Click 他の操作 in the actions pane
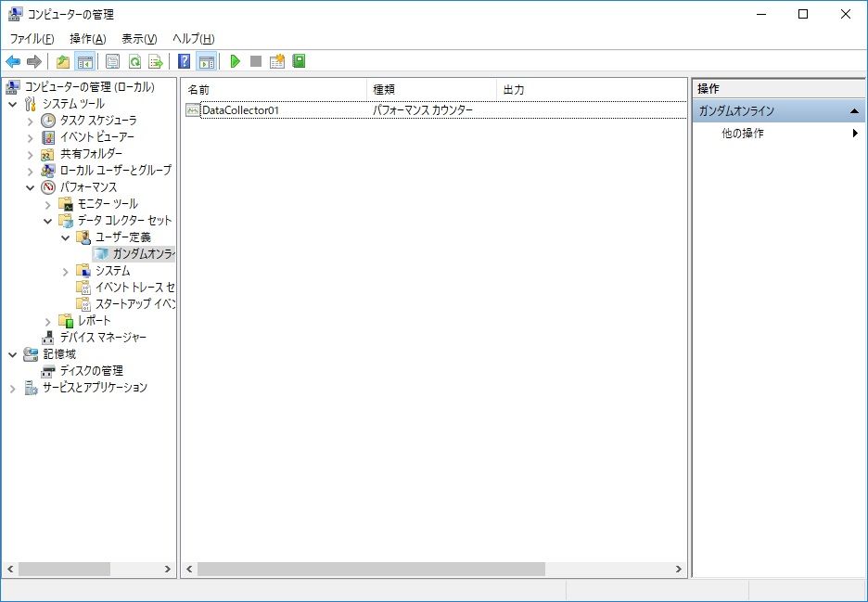 tap(743, 134)
